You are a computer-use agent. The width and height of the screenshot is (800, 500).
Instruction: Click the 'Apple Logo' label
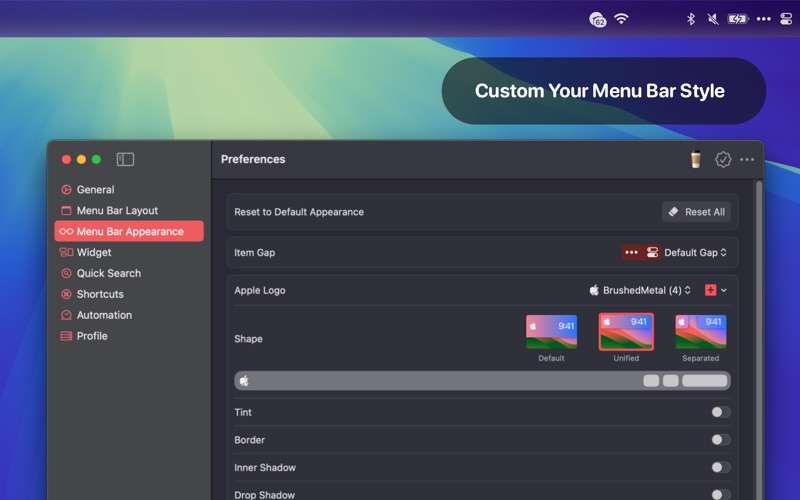(260, 290)
